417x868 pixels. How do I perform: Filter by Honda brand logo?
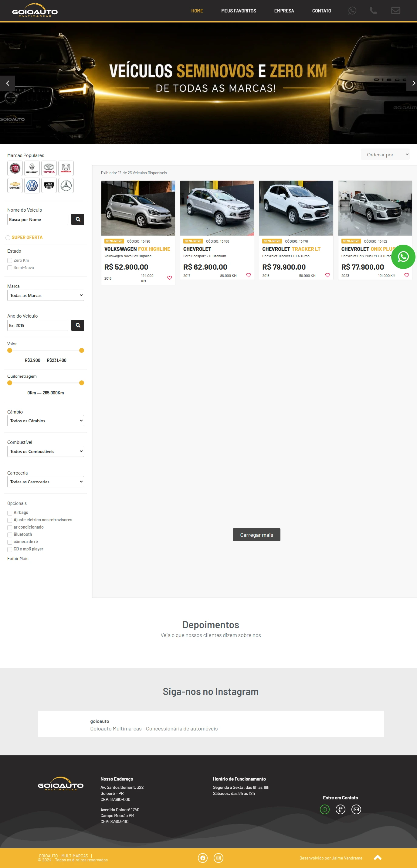click(x=66, y=168)
